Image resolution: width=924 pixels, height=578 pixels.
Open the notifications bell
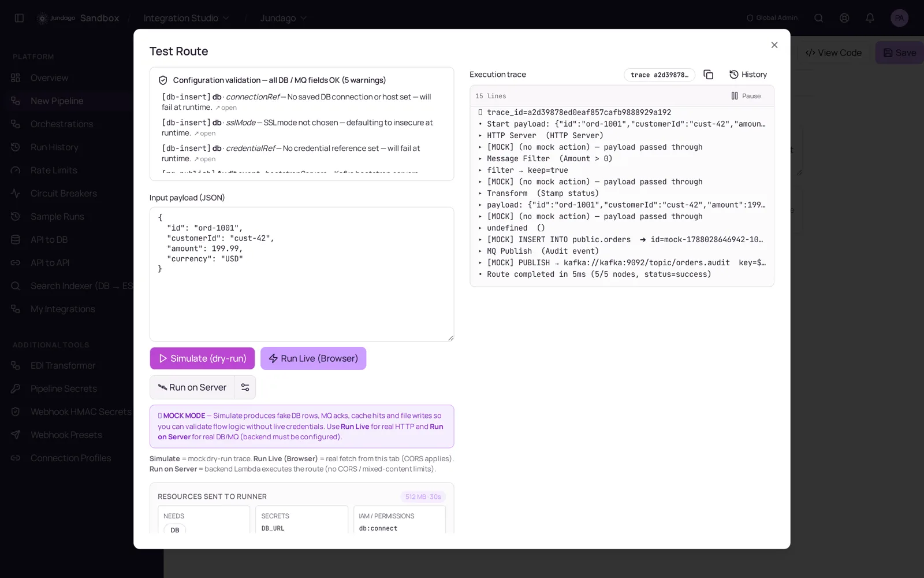[870, 18]
